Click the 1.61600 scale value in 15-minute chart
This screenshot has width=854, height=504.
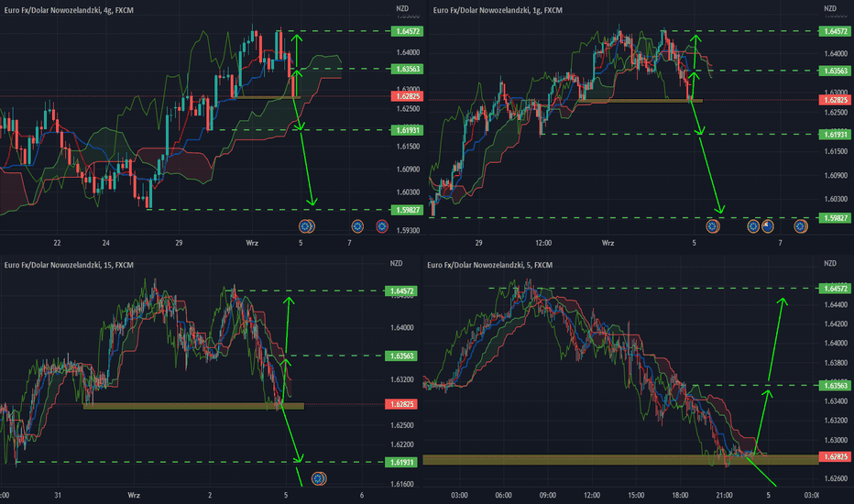[x=402, y=484]
